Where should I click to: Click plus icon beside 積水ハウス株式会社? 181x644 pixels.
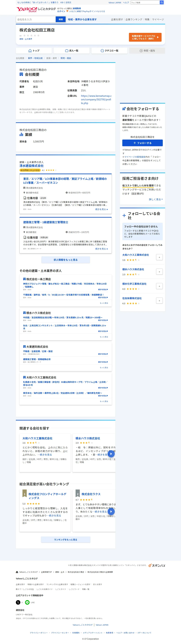click(x=159, y=272)
